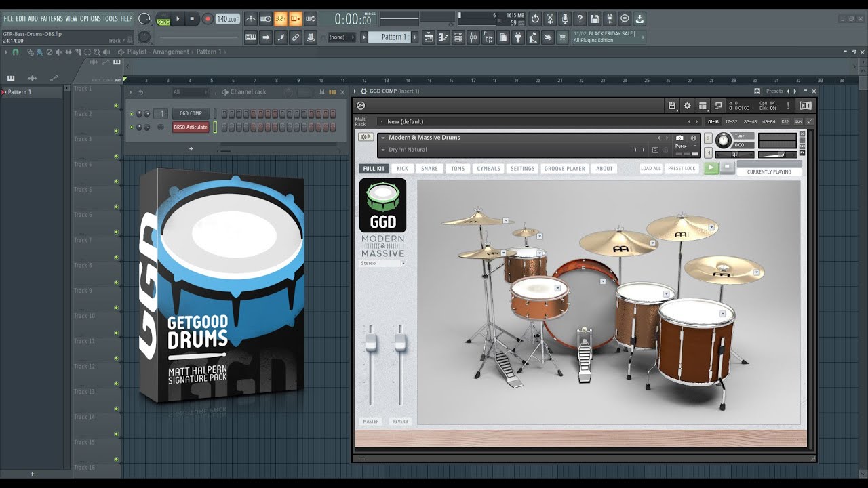Open the help question mark icon

tap(580, 19)
